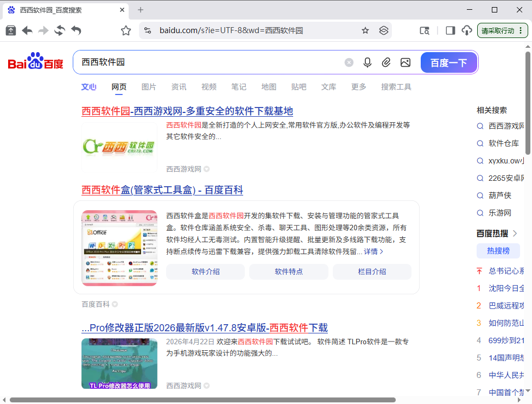Click the undo arrow toolbar icon
The width and height of the screenshot is (532, 404).
point(77,30)
